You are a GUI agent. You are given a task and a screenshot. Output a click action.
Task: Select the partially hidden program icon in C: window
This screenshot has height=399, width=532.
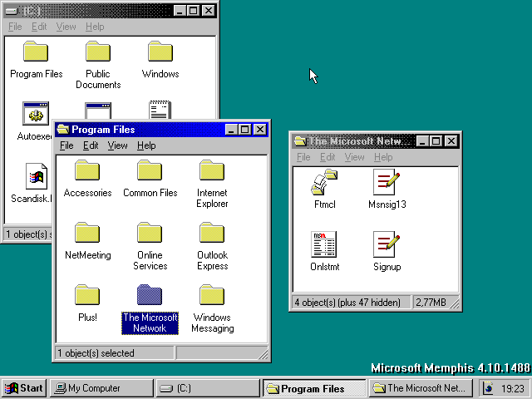(98, 111)
